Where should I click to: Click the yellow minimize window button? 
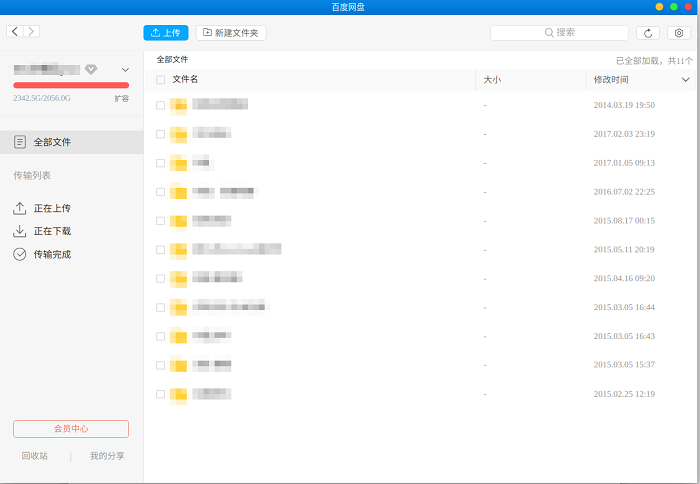click(x=659, y=7)
